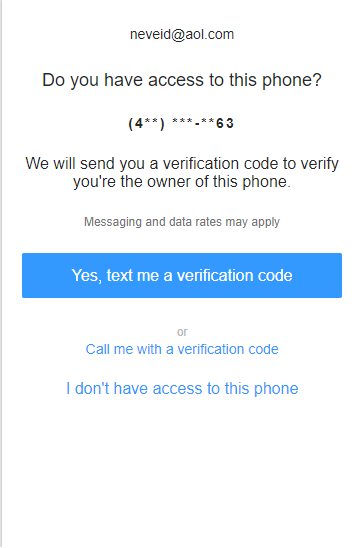
Task: Click the line 'We will send you a verification code to verify'
Action: click(182, 164)
